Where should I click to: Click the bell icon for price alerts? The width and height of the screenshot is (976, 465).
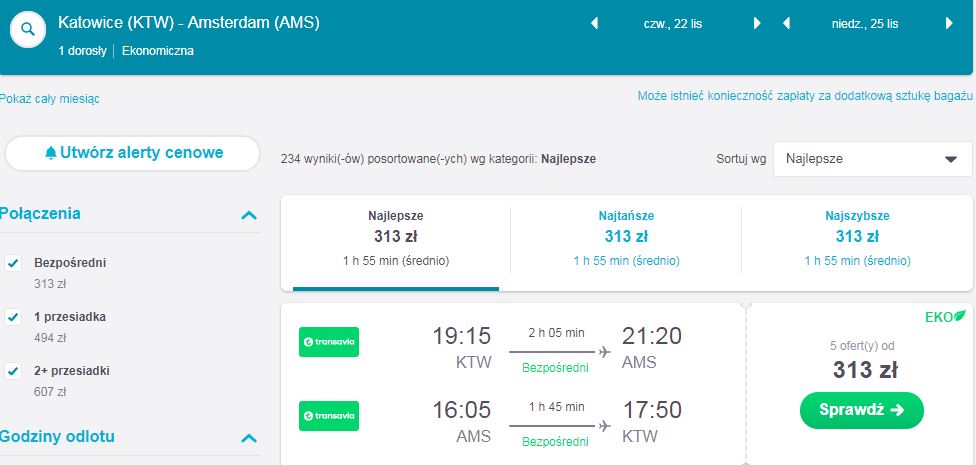(x=51, y=153)
